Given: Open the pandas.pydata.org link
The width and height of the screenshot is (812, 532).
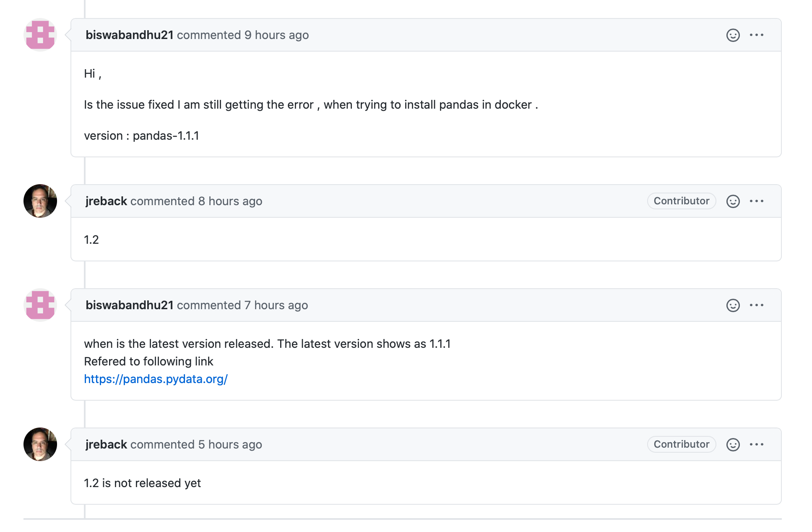Looking at the screenshot, I should tap(156, 379).
